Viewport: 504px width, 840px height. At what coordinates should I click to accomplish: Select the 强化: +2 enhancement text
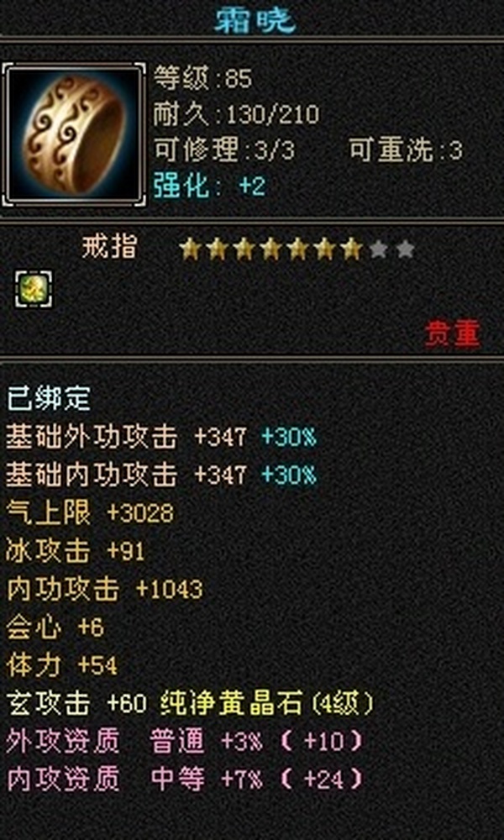tap(209, 186)
